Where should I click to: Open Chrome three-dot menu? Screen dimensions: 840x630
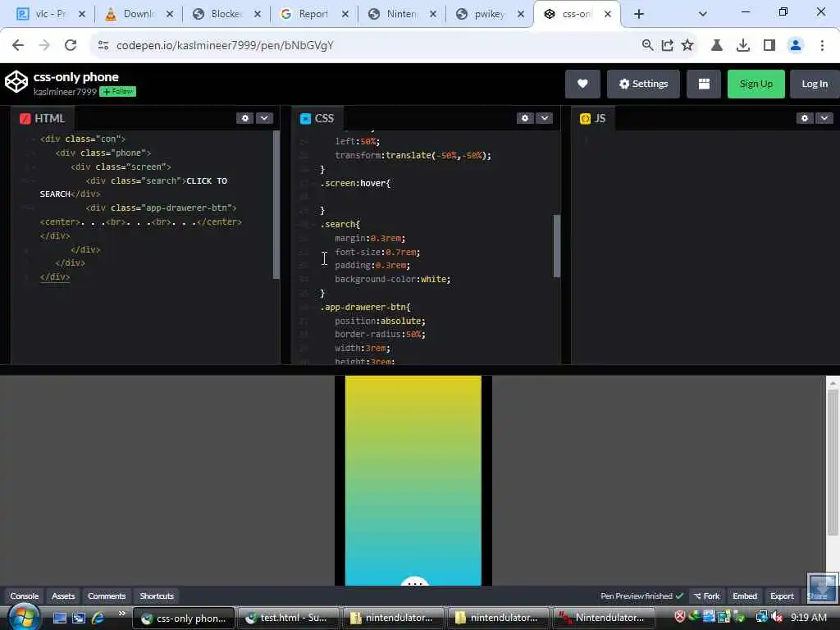click(822, 45)
